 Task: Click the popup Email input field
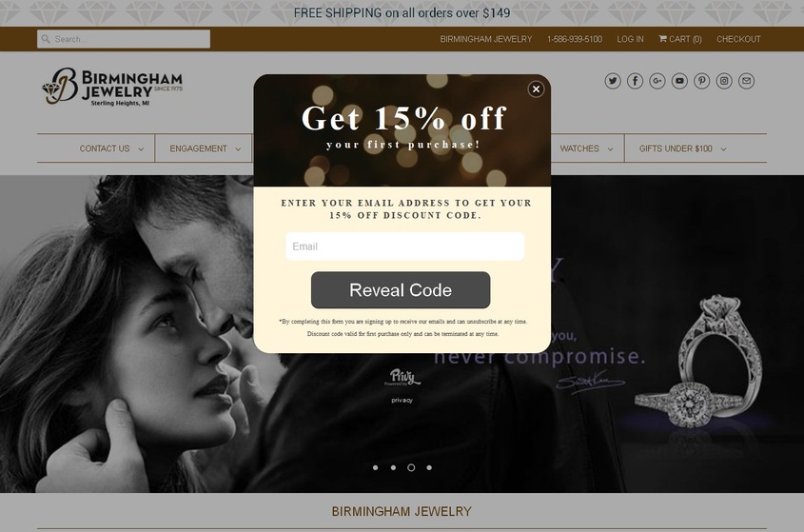(404, 246)
